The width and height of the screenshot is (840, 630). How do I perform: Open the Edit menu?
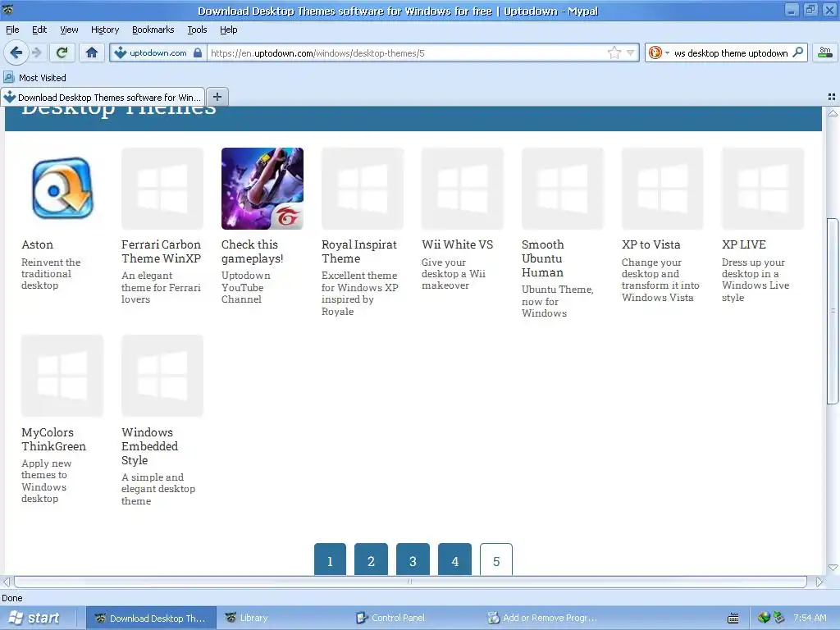point(39,30)
